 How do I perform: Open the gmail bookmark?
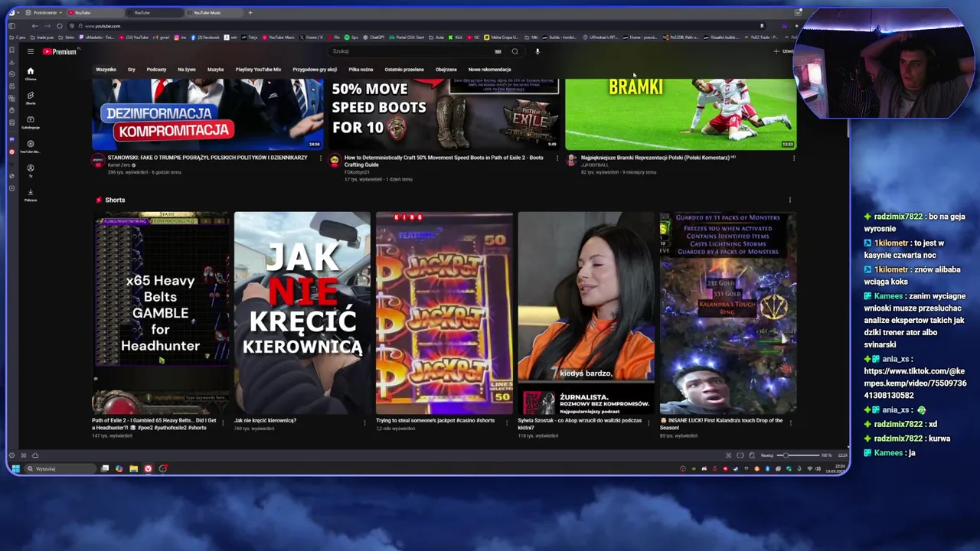click(x=163, y=37)
